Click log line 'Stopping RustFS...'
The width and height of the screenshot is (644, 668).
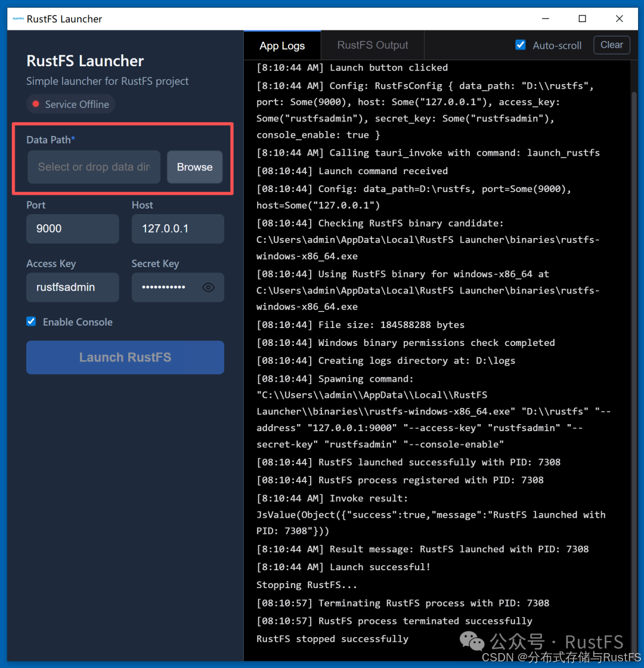point(306,585)
